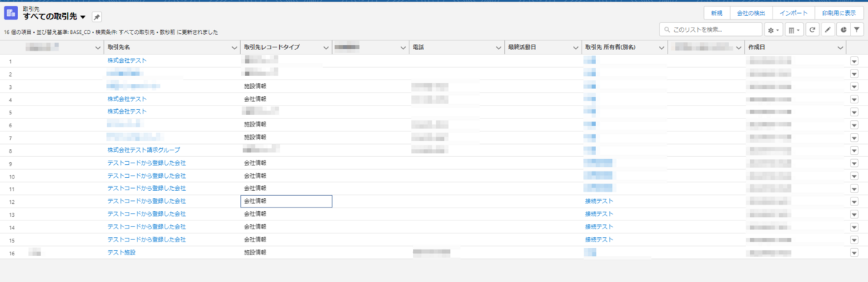This screenshot has width=868, height=282.
Task: Open 株式会社テスト請求グループ account link
Action: pyautogui.click(x=144, y=150)
